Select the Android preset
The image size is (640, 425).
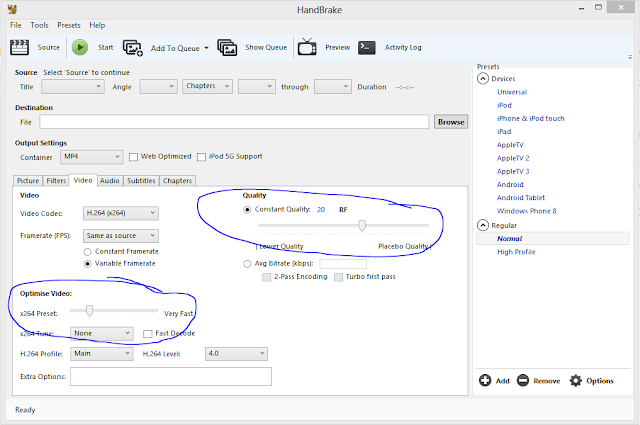pos(510,185)
